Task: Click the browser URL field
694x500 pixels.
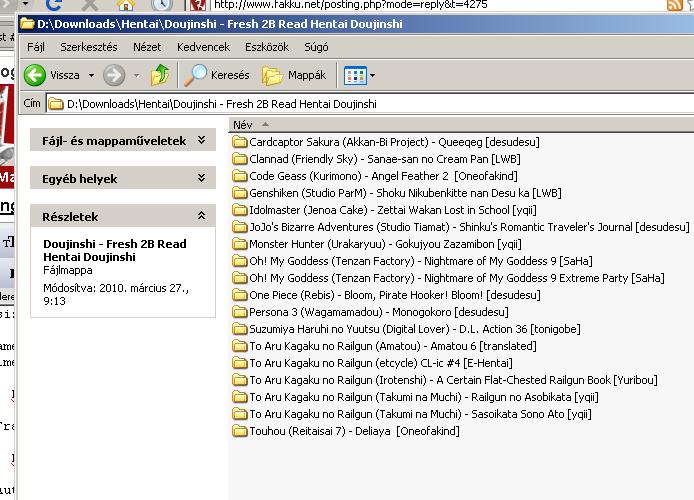Action: [436, 5]
